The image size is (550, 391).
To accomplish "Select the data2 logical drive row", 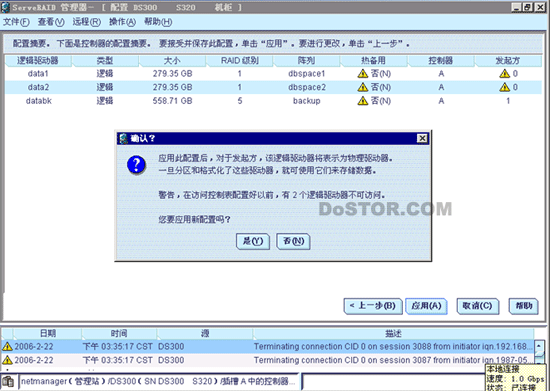I will point(273,87).
